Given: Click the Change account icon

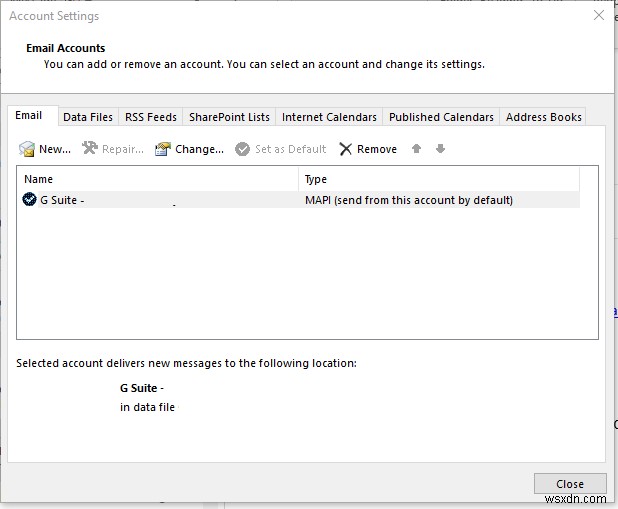Looking at the screenshot, I should (163, 149).
